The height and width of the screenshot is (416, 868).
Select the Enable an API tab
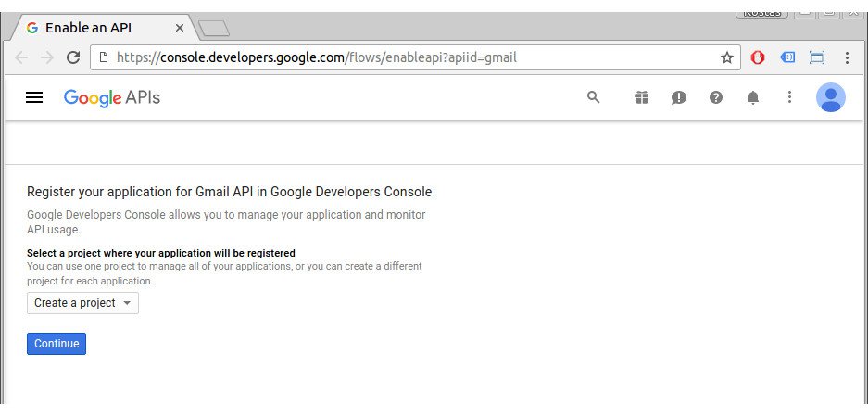click(x=106, y=28)
